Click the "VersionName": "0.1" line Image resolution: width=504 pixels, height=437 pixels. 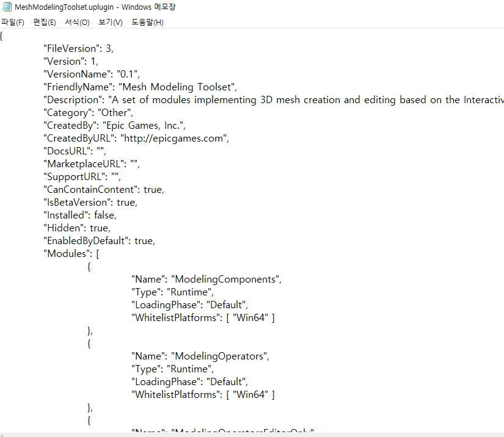coord(92,74)
